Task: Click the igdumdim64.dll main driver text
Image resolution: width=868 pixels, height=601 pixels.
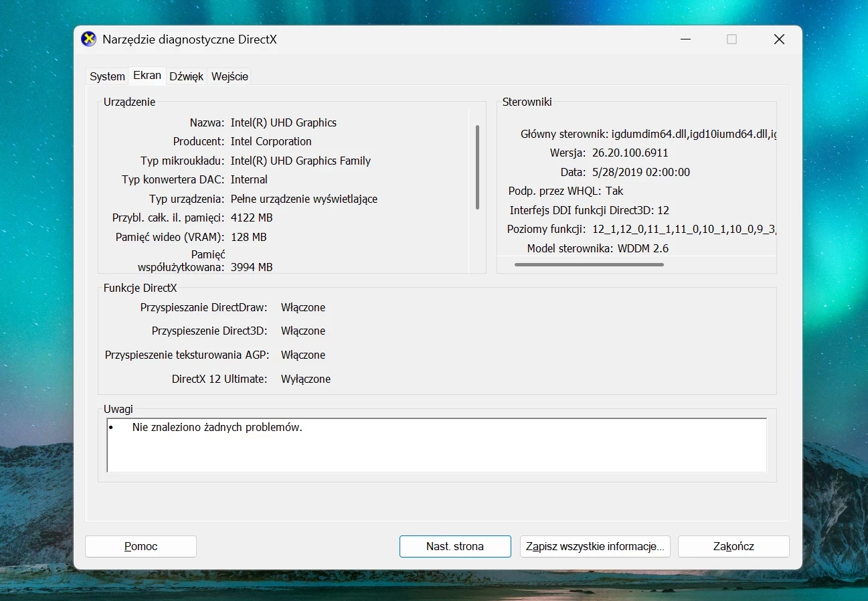Action: click(693, 134)
